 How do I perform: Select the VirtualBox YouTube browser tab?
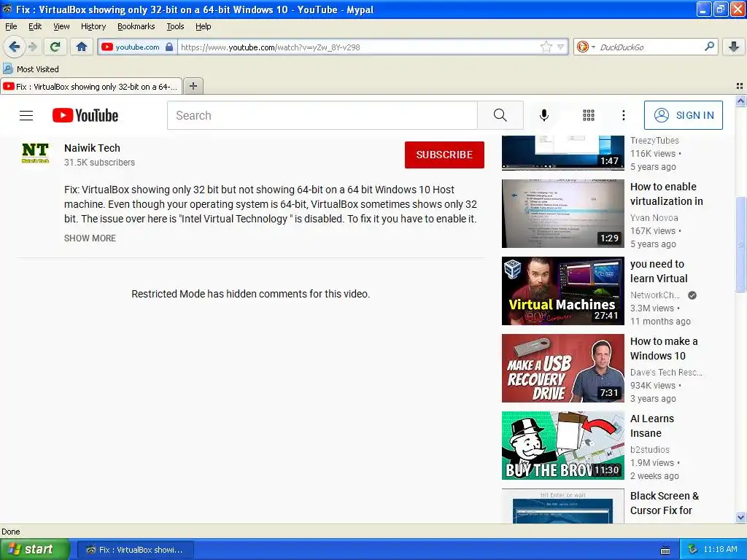pos(91,87)
